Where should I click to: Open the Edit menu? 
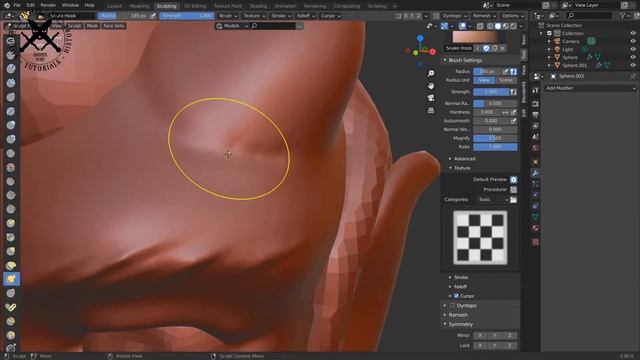coord(31,5)
